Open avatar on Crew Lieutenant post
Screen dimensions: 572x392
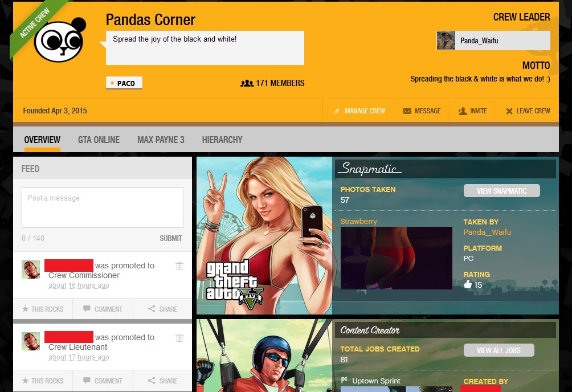(31, 342)
